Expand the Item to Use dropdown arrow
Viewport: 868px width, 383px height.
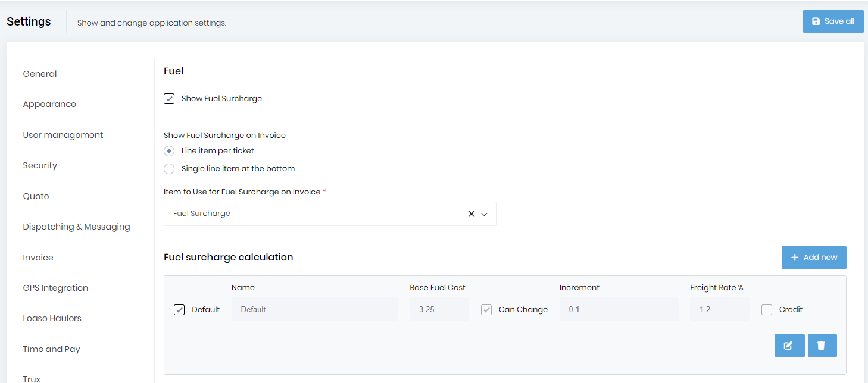coord(485,214)
